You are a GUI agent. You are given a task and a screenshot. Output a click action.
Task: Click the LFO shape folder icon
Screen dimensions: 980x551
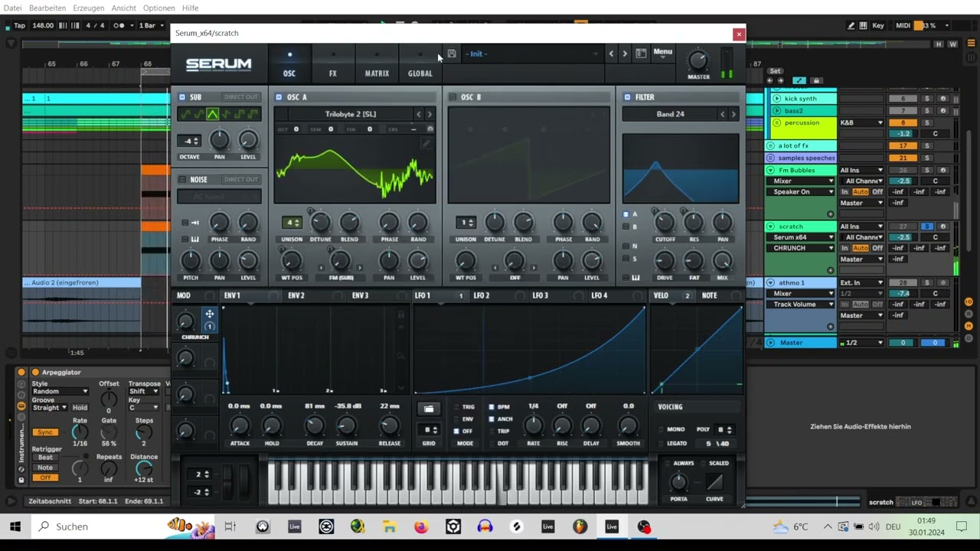[429, 409]
